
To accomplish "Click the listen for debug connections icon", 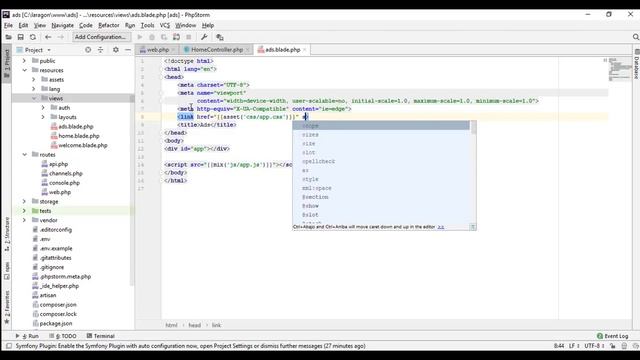I will point(176,37).
